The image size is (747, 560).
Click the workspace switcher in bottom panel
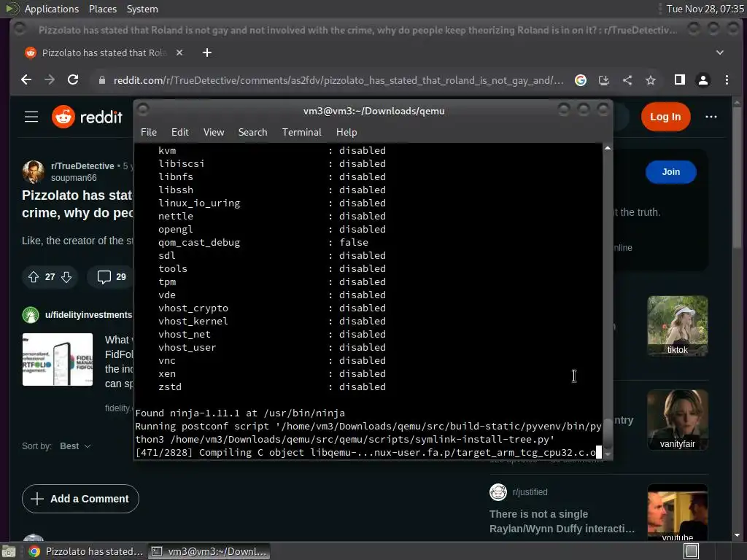tap(692, 551)
